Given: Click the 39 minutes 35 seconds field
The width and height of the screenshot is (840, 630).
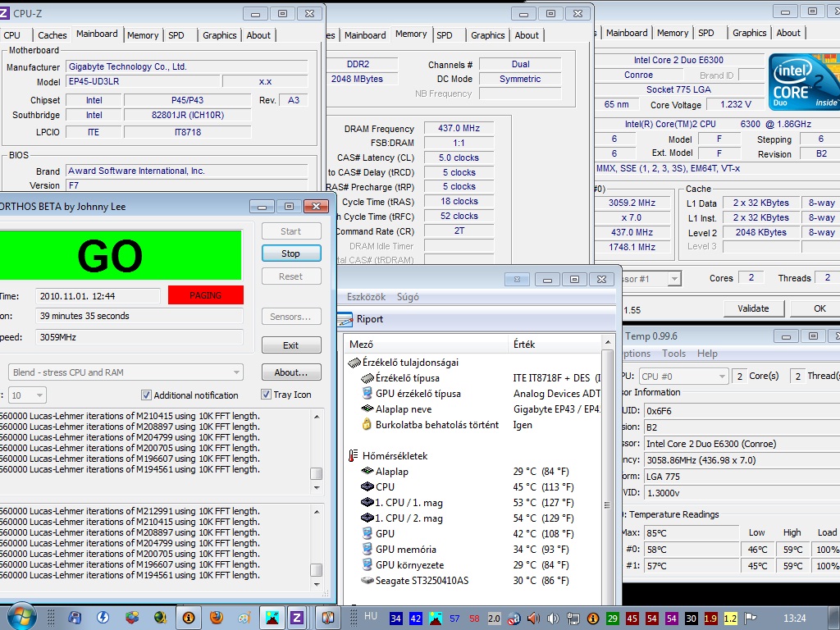Looking at the screenshot, I should (x=139, y=316).
